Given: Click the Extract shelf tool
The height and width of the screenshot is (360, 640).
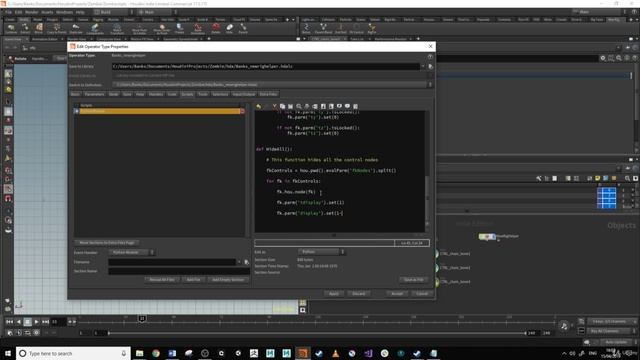Looking at the screenshot, I should click(25, 29).
